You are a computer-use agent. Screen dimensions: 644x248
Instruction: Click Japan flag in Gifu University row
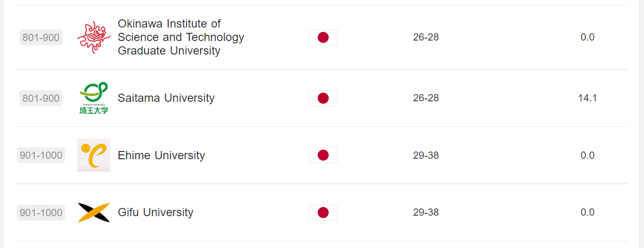pyautogui.click(x=323, y=212)
